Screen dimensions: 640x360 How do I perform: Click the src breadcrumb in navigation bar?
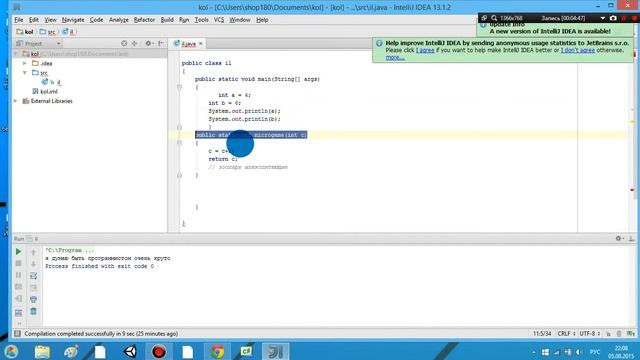click(48, 32)
